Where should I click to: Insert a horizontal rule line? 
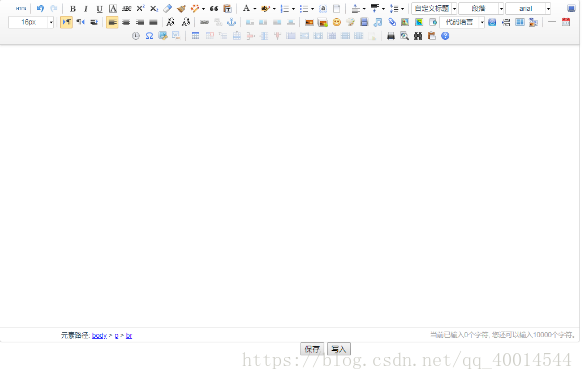pos(552,22)
